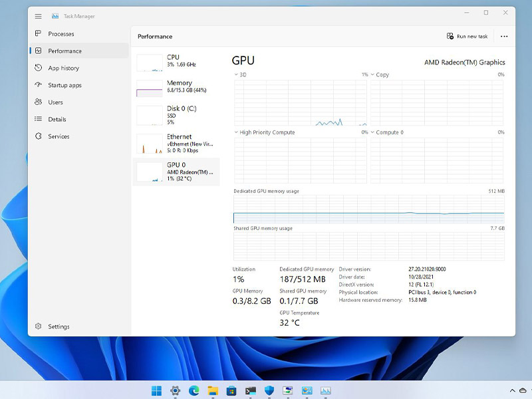Image resolution: width=532 pixels, height=399 pixels.
Task: Switch to Startup apps page
Action: coord(65,85)
